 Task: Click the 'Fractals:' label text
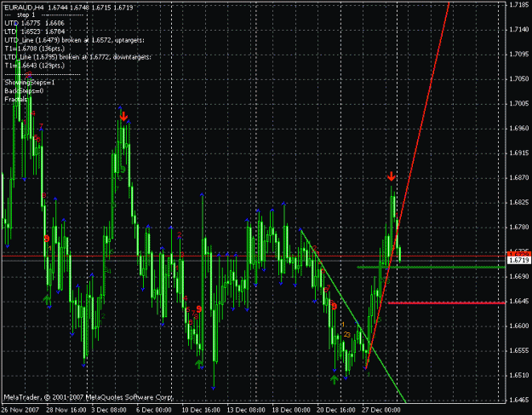(x=16, y=100)
